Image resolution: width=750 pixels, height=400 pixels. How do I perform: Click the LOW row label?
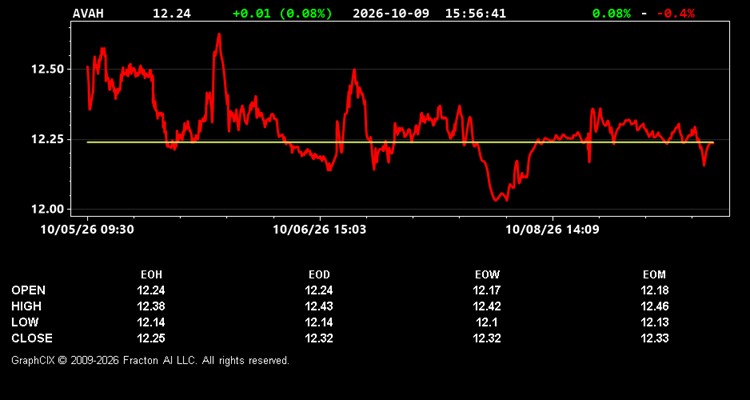(x=25, y=322)
